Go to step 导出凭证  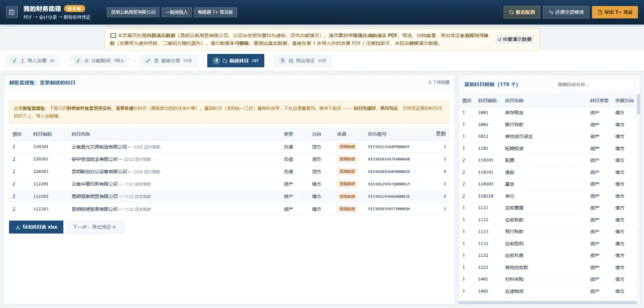(x=303, y=61)
